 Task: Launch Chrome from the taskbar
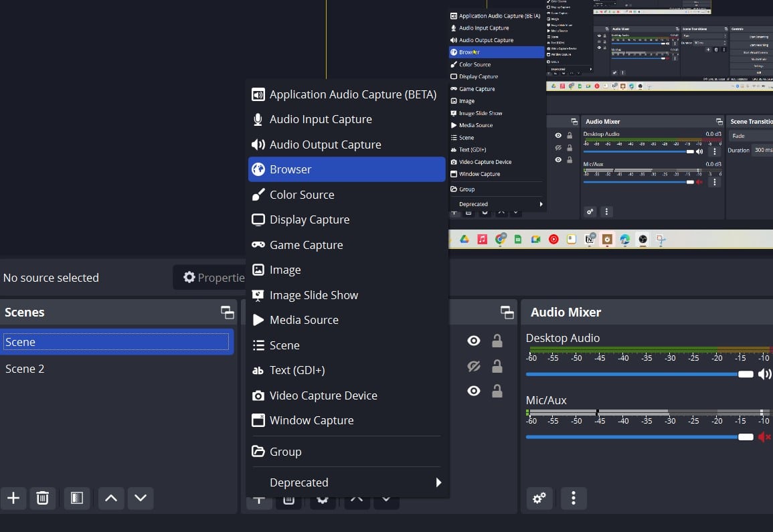click(x=500, y=239)
